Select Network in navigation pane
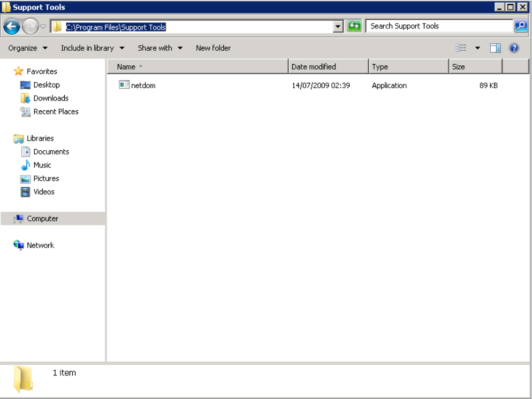 40,245
